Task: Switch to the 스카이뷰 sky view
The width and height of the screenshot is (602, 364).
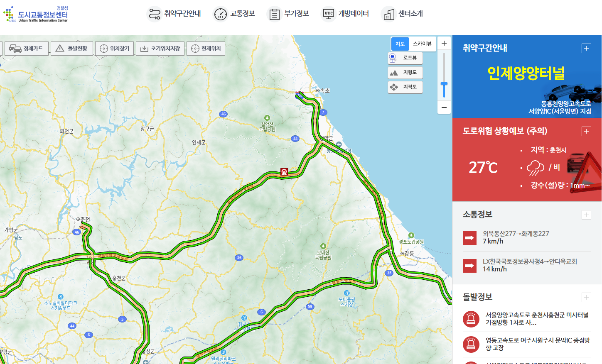Action: 422,44
